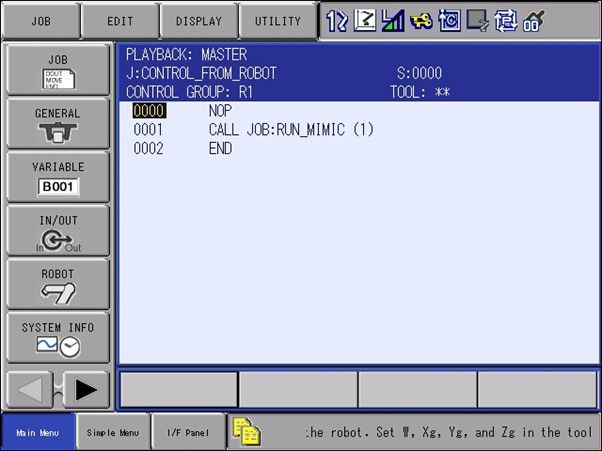Open the DISPLAY top menu
The height and width of the screenshot is (451, 602).
click(x=199, y=20)
